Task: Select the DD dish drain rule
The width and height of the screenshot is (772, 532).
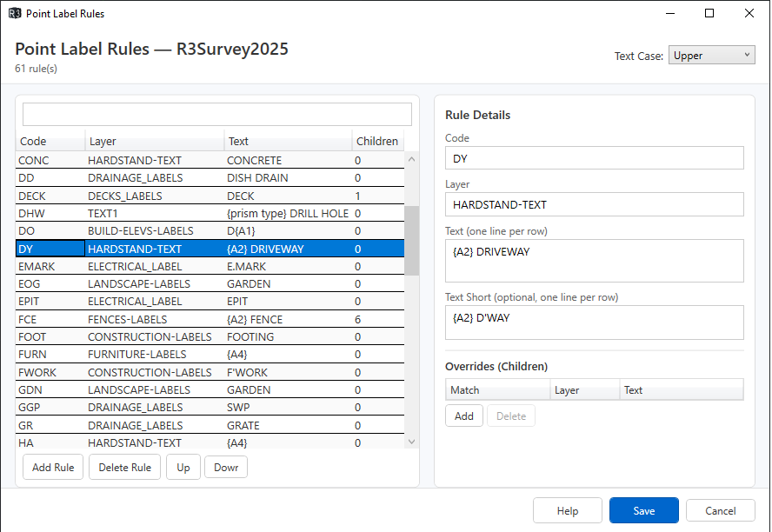Action: pyautogui.click(x=210, y=177)
